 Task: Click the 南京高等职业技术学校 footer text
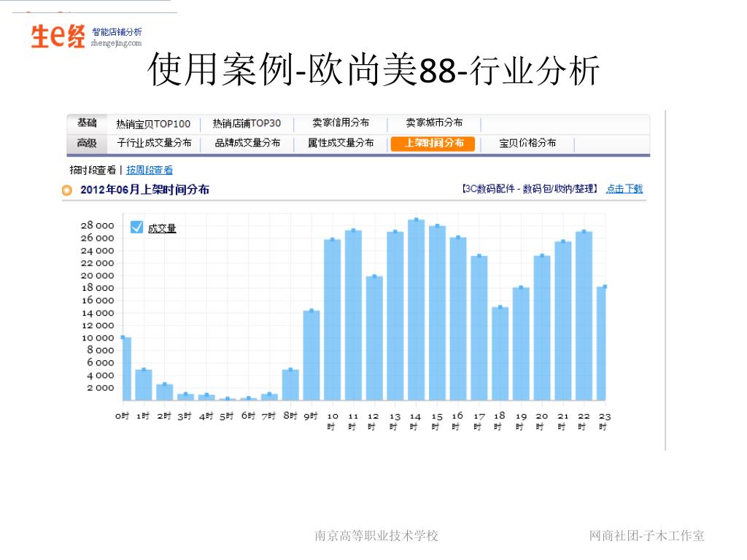(x=376, y=536)
